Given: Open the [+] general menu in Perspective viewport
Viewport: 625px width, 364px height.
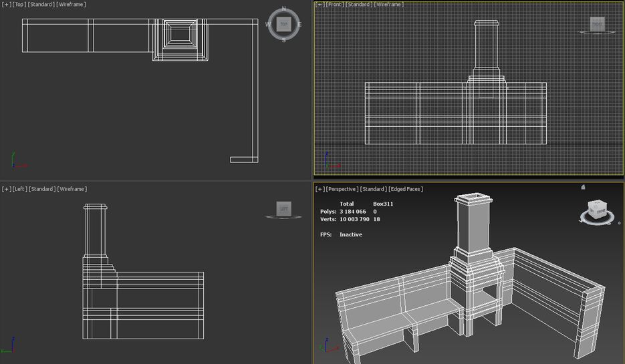Looking at the screenshot, I should click(320, 189).
